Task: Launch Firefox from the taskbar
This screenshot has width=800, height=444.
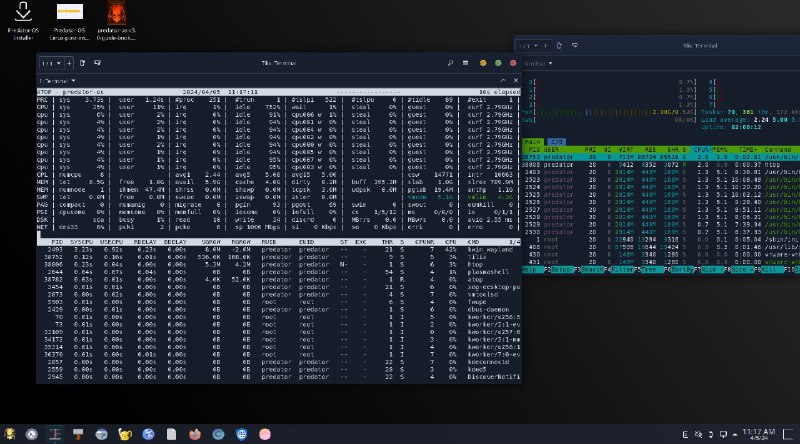Action: click(x=195, y=434)
